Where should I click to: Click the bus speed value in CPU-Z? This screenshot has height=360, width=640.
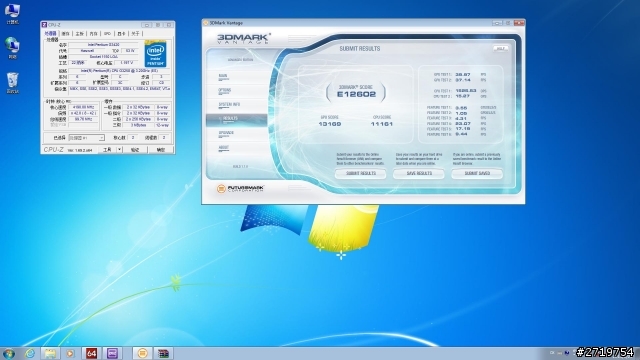(x=83, y=119)
